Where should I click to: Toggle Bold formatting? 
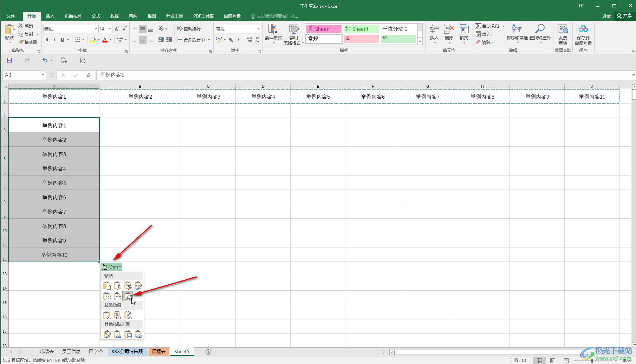47,40
